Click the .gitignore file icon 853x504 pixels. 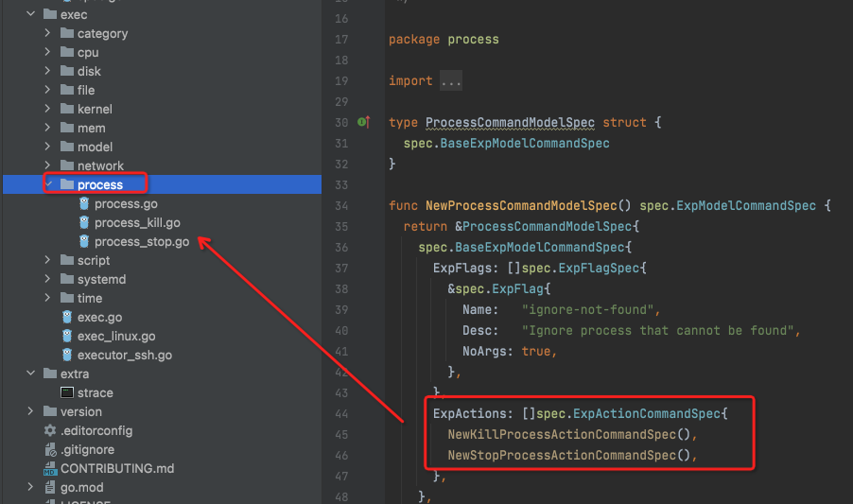coord(50,450)
